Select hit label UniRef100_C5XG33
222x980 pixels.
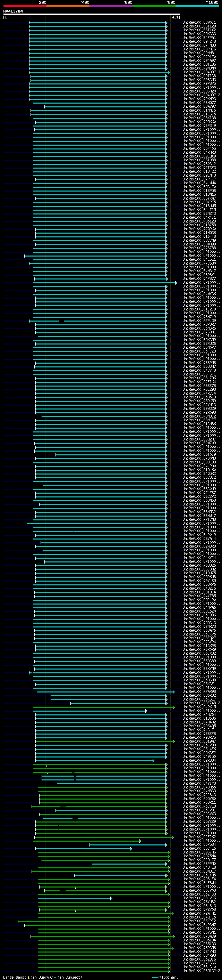tap(199, 34)
